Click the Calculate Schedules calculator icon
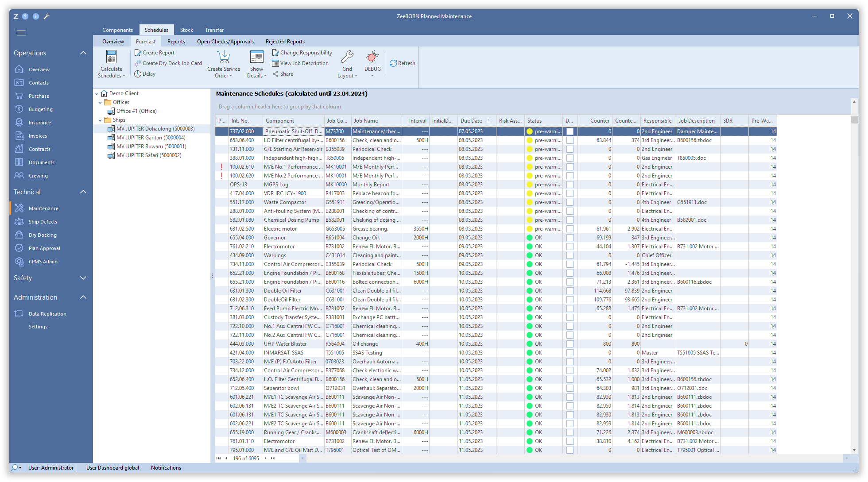Image resolution: width=868 pixels, height=482 pixels. (x=111, y=57)
